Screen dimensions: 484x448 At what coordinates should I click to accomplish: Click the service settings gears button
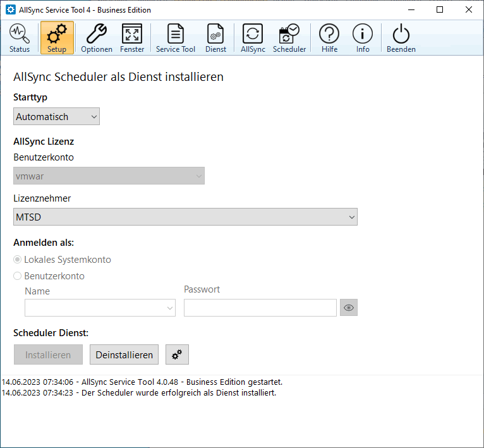[x=177, y=355]
